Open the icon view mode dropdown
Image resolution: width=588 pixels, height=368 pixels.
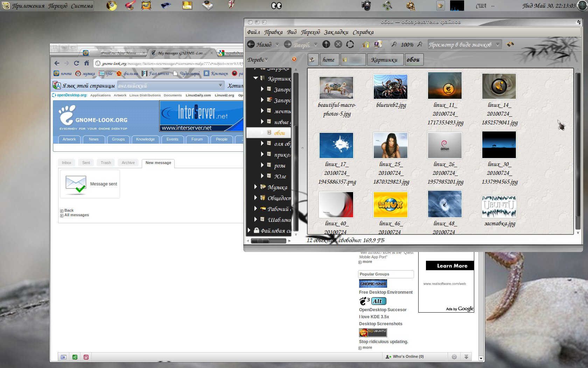coord(465,45)
